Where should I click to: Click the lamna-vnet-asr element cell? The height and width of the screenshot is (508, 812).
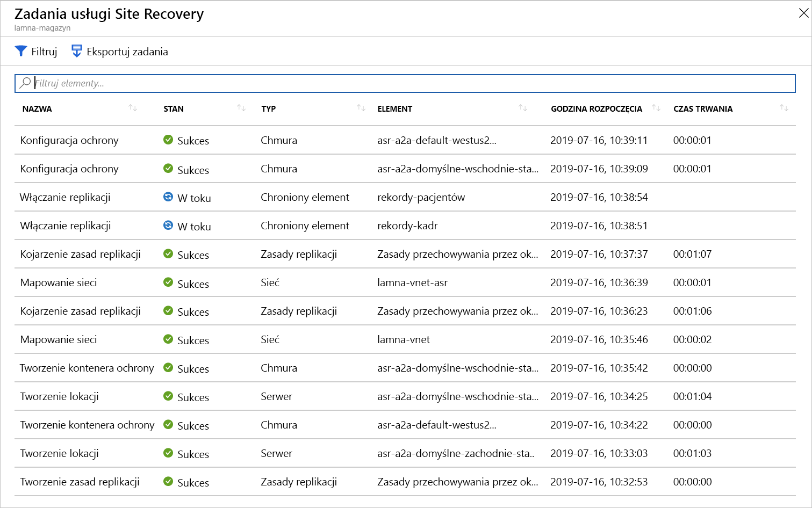point(412,282)
